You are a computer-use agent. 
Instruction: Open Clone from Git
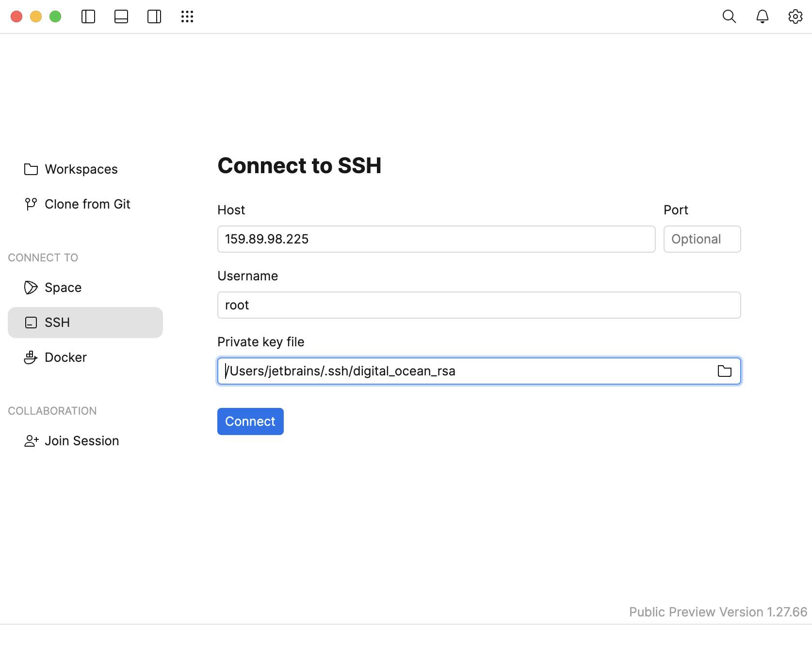(87, 204)
